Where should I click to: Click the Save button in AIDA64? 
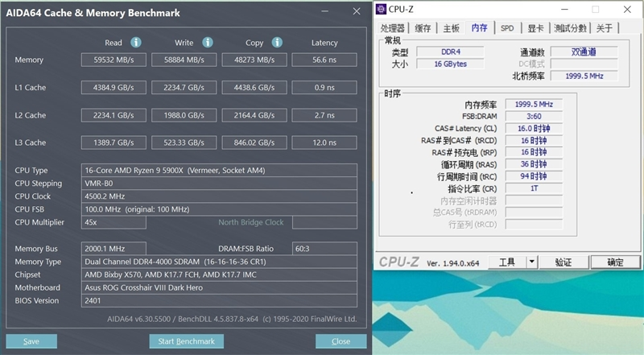pos(31,341)
